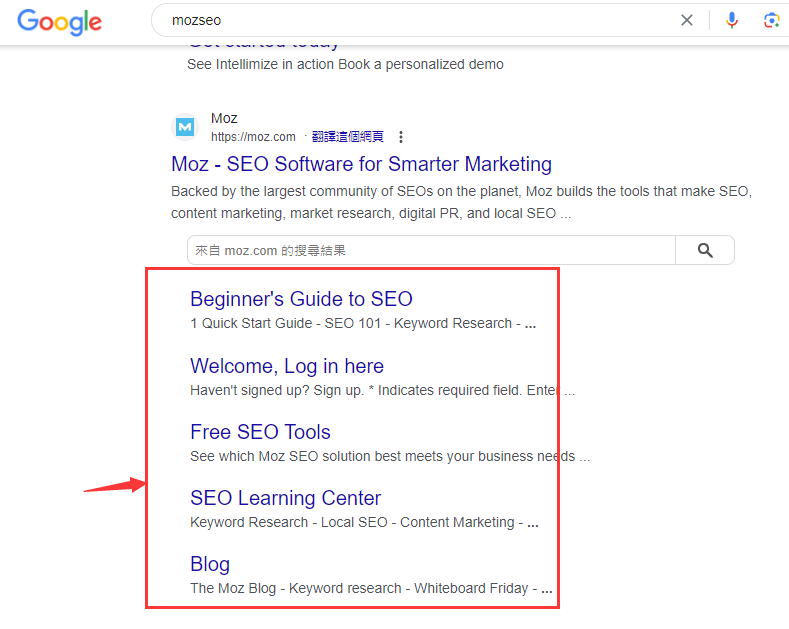
Task: Start voice search with the microphone icon
Action: coord(732,20)
